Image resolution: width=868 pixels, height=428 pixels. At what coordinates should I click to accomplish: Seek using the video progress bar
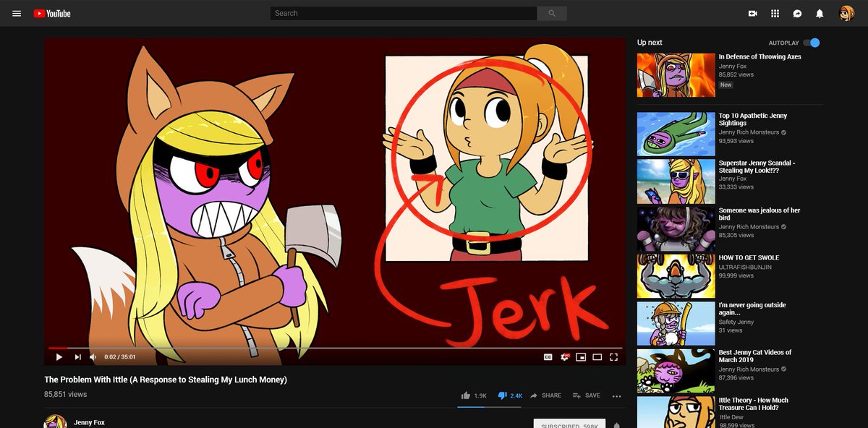tap(335, 348)
